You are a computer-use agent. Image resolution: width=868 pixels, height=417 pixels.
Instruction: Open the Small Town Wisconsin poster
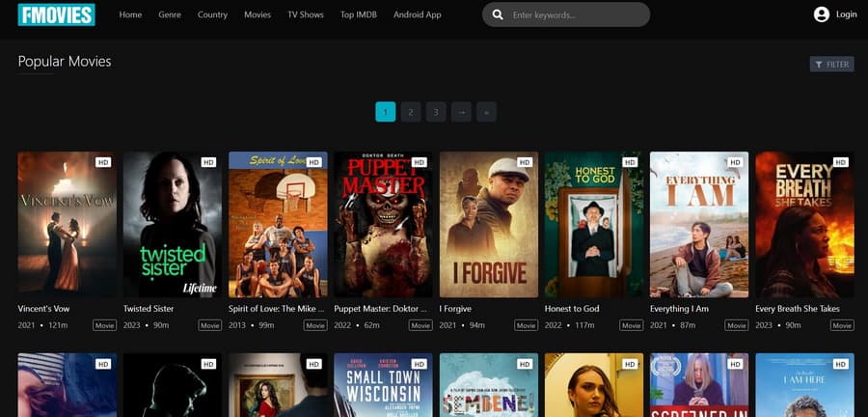[x=384, y=385]
